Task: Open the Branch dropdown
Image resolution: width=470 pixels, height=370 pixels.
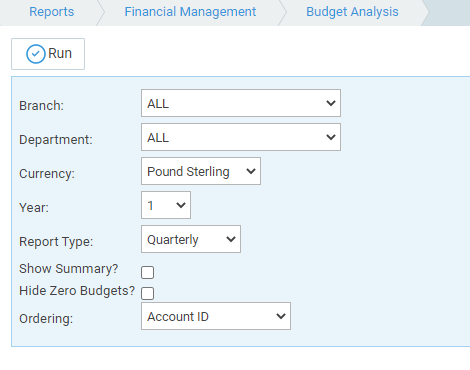Action: click(x=241, y=103)
